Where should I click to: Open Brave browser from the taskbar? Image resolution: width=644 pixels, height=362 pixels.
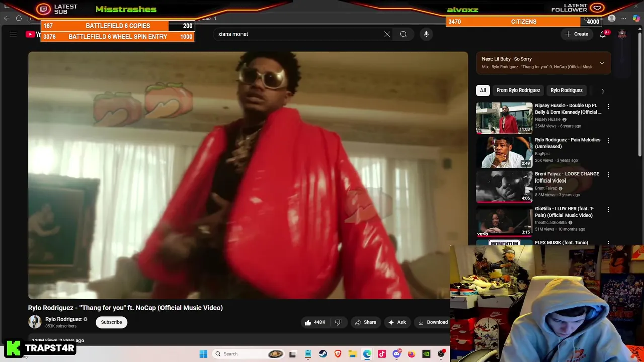click(338, 354)
